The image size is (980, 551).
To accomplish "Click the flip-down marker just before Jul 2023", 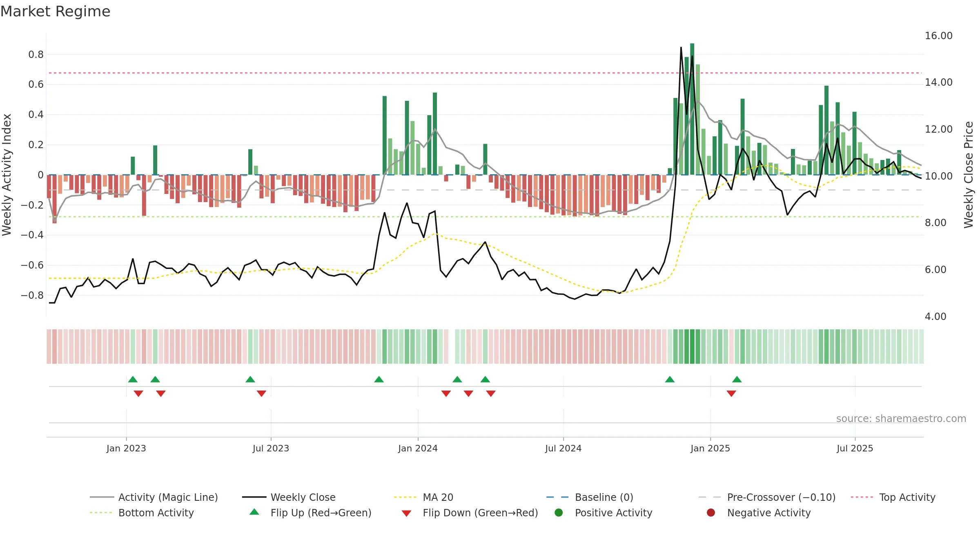I will [261, 393].
